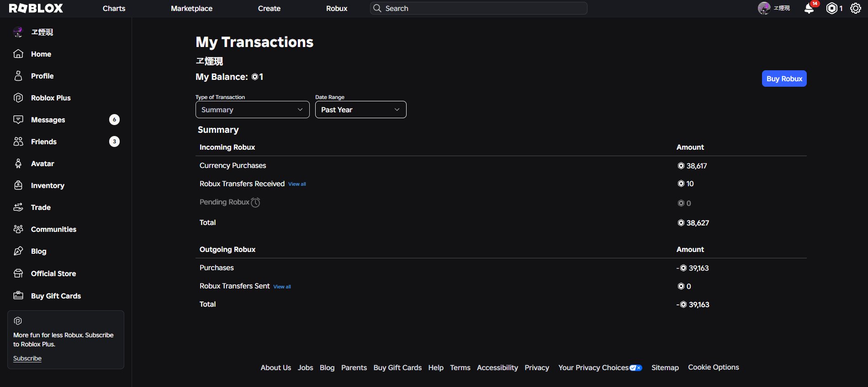
Task: Open the Sitemap footer link
Action: click(x=665, y=368)
